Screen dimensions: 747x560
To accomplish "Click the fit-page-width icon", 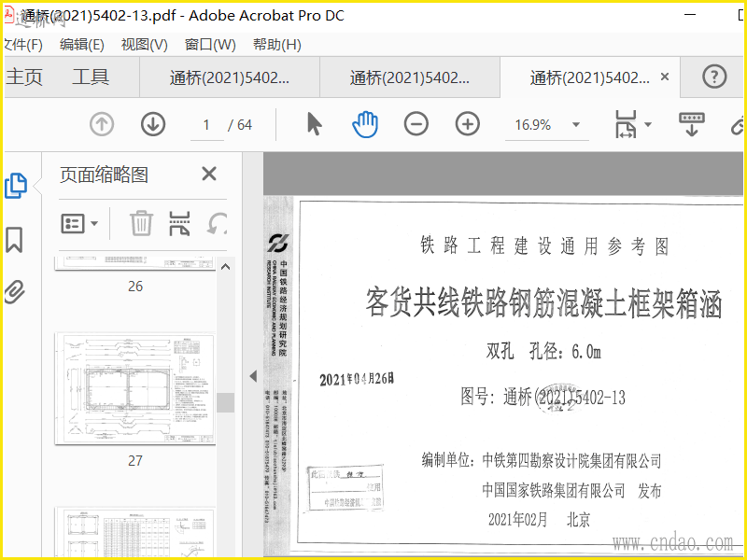I will (626, 124).
